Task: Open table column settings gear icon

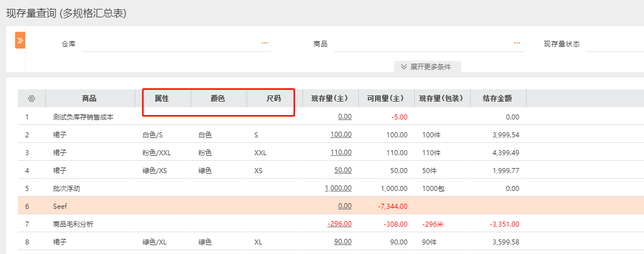Action: pos(32,98)
